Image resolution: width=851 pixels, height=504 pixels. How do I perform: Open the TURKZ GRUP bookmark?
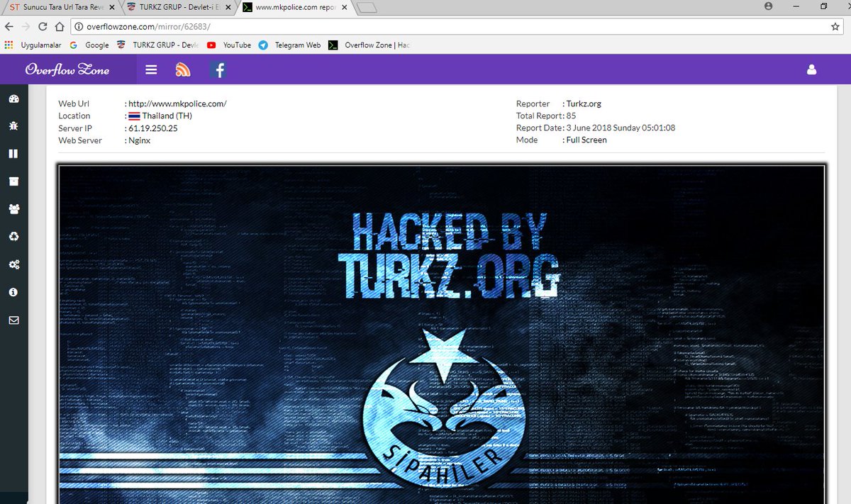tap(158, 45)
